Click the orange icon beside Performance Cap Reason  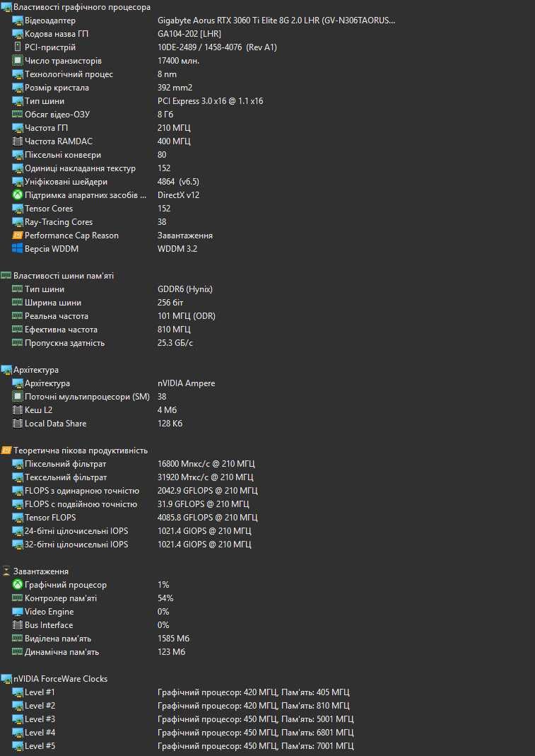pos(18,235)
